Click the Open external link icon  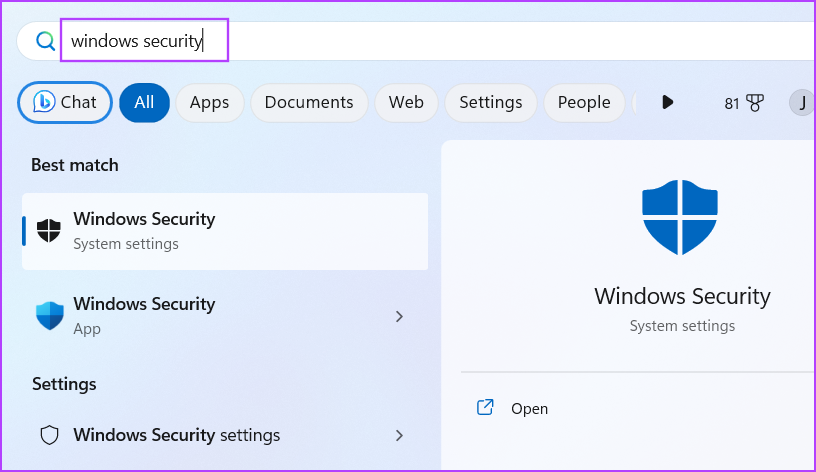(x=485, y=408)
